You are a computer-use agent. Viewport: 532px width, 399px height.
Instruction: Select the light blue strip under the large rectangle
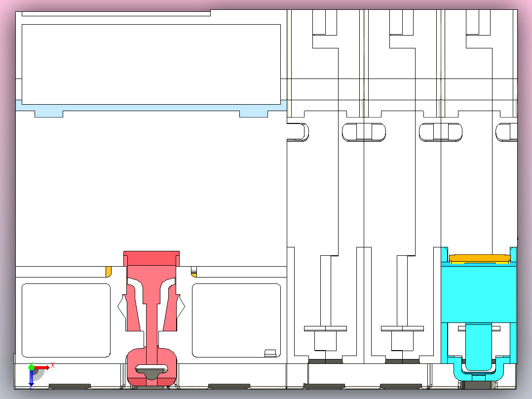pos(151,108)
